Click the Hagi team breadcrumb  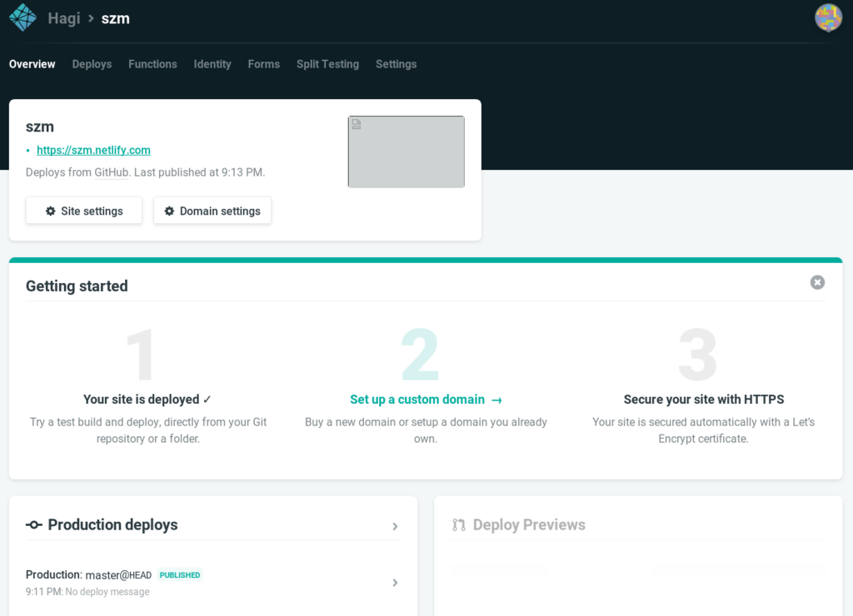pyautogui.click(x=64, y=18)
